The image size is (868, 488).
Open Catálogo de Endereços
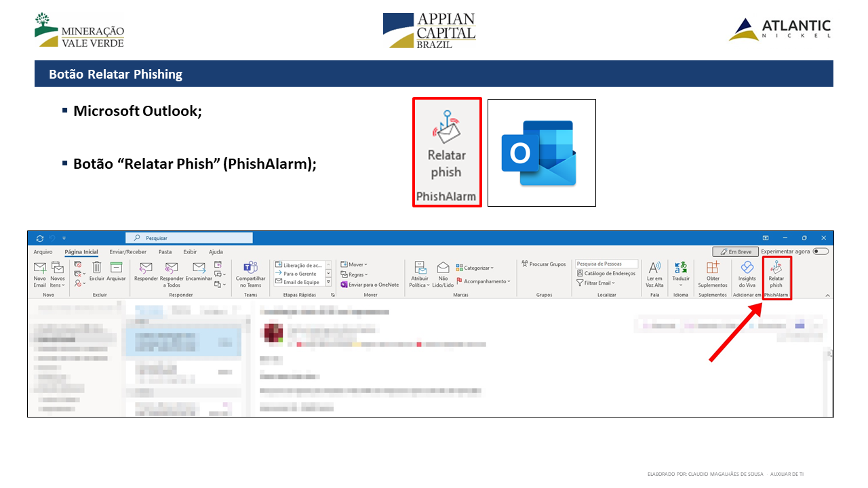606,273
